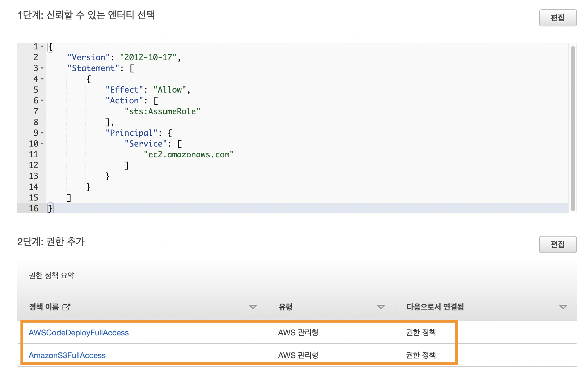Click the JSON editor vertical scrollbar
The width and height of the screenshot is (588, 376).
coord(573,128)
